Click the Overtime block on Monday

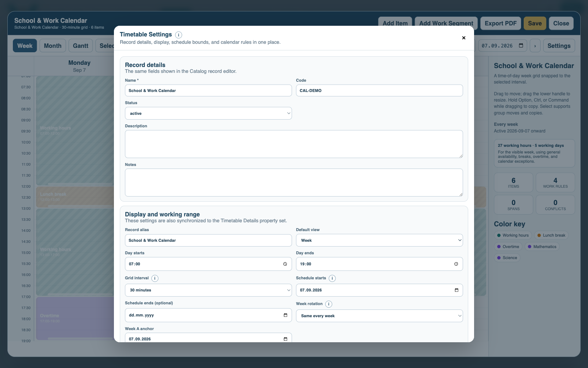click(75, 318)
